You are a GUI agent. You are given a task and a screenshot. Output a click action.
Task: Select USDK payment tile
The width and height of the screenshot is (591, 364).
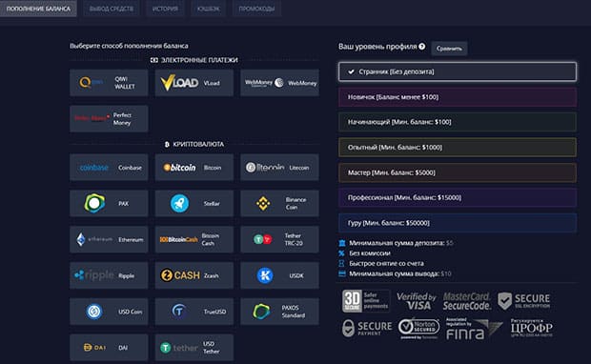(x=279, y=275)
